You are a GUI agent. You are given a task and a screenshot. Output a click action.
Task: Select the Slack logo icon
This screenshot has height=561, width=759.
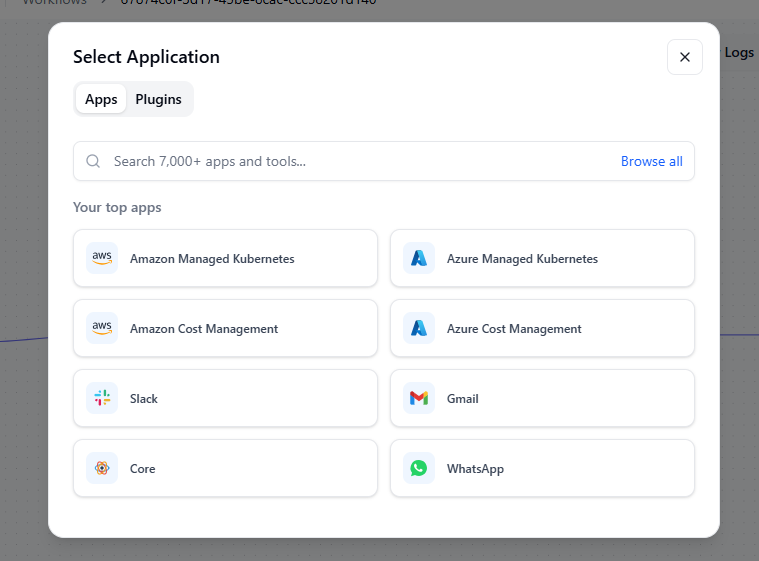click(x=102, y=398)
